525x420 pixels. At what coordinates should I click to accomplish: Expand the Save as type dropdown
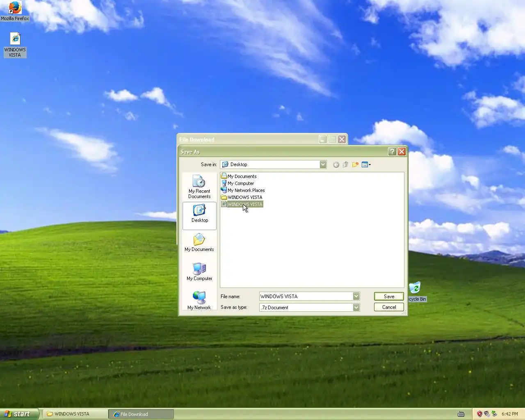(356, 307)
